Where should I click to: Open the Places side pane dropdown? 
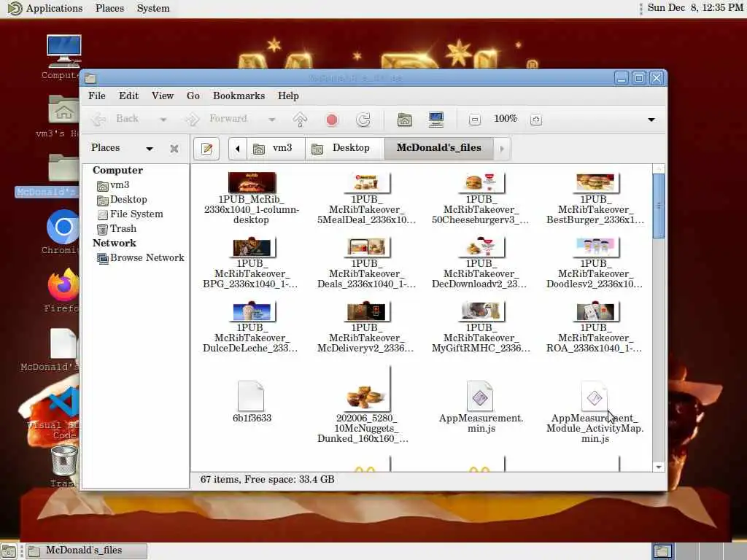[149, 149]
